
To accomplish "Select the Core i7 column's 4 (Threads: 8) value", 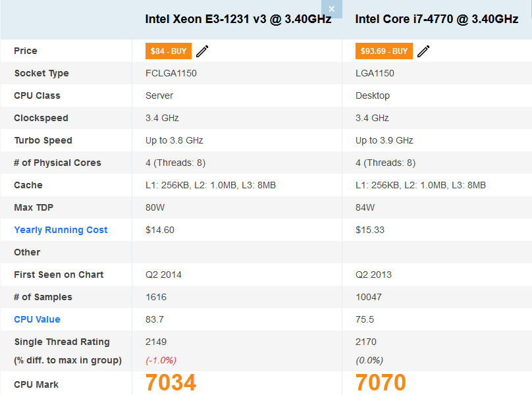I will click(385, 163).
